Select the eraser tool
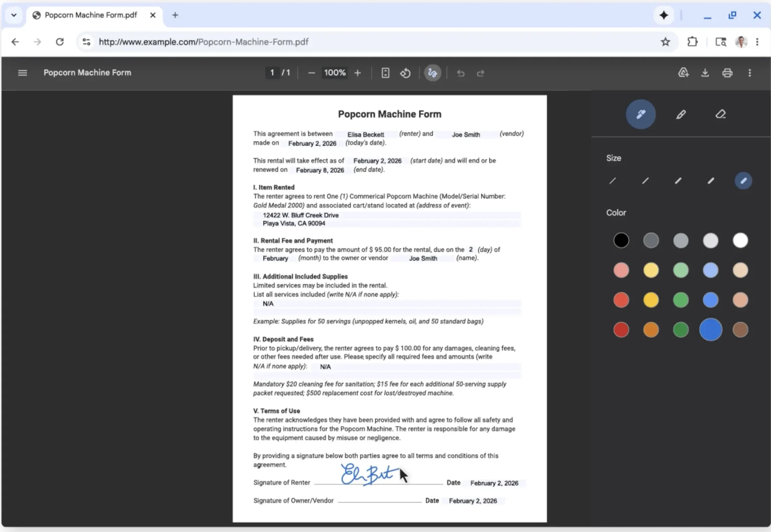The height and width of the screenshot is (532, 771). click(x=720, y=114)
